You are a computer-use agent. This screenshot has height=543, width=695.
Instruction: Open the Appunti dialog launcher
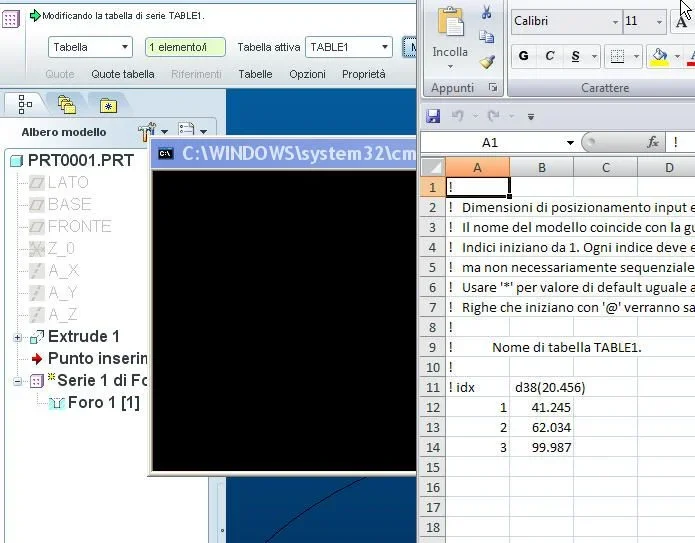coord(493,87)
